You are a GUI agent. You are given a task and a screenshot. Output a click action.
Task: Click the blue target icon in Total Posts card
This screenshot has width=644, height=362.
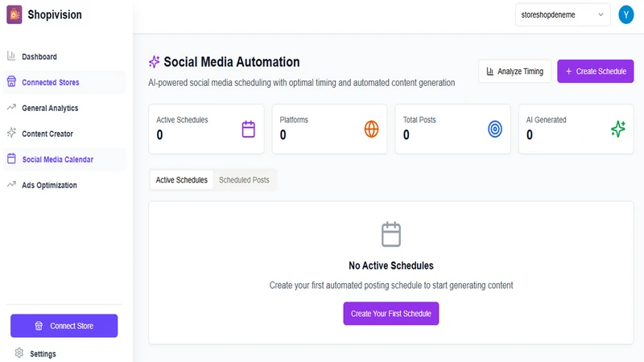pyautogui.click(x=495, y=130)
